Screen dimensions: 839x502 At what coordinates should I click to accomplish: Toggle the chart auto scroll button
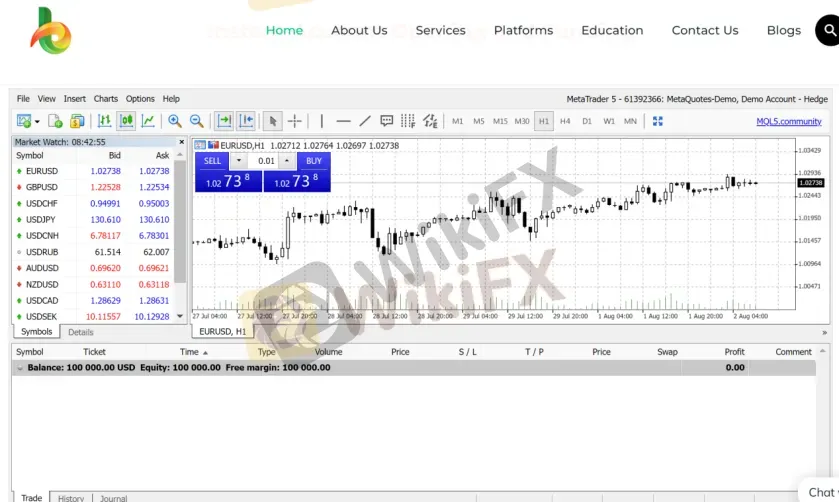[224, 121]
